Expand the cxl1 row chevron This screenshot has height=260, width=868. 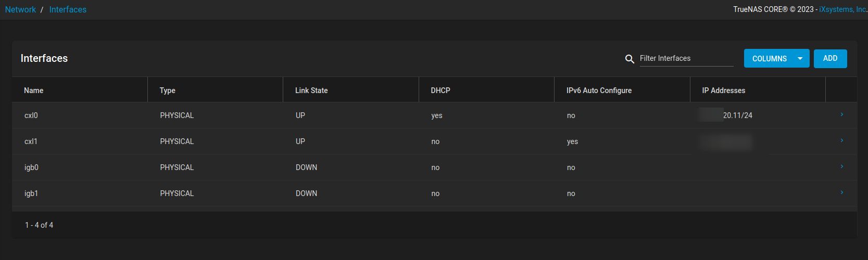coord(841,140)
